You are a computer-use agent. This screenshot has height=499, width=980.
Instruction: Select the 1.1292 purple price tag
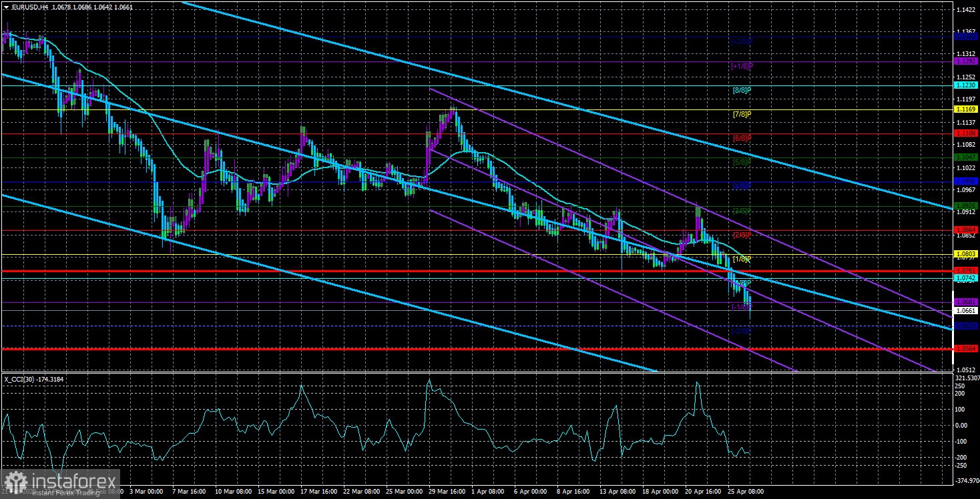[x=965, y=61]
